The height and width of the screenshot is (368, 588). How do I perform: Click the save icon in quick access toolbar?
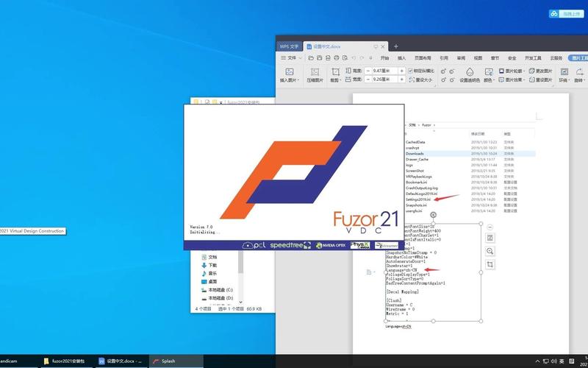pos(320,58)
